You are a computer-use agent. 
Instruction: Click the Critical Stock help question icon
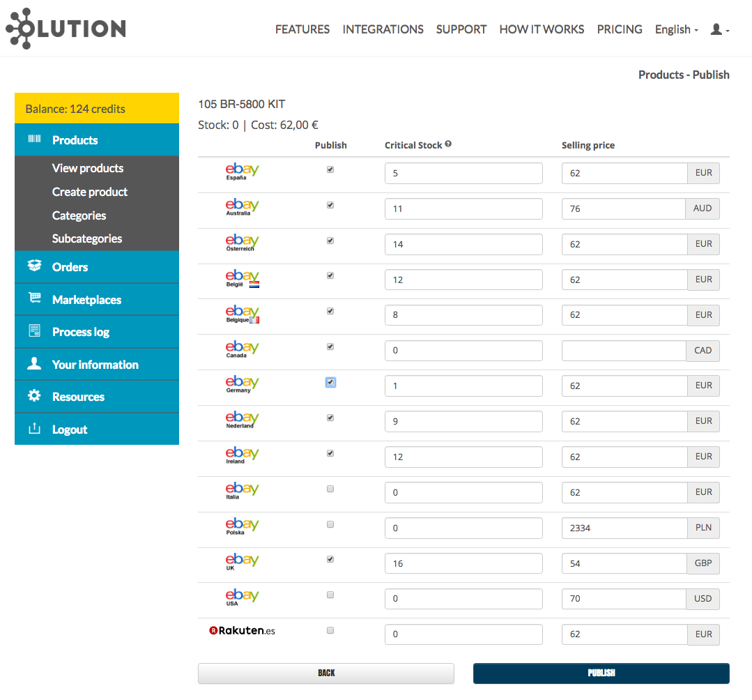[448, 144]
